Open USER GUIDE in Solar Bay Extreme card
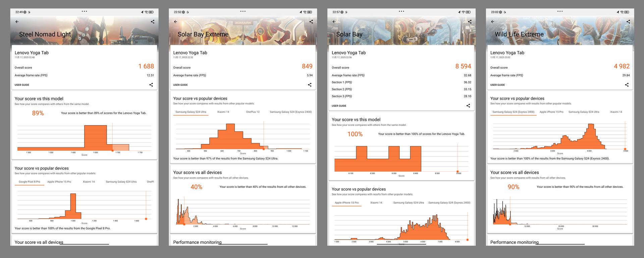 coord(180,85)
